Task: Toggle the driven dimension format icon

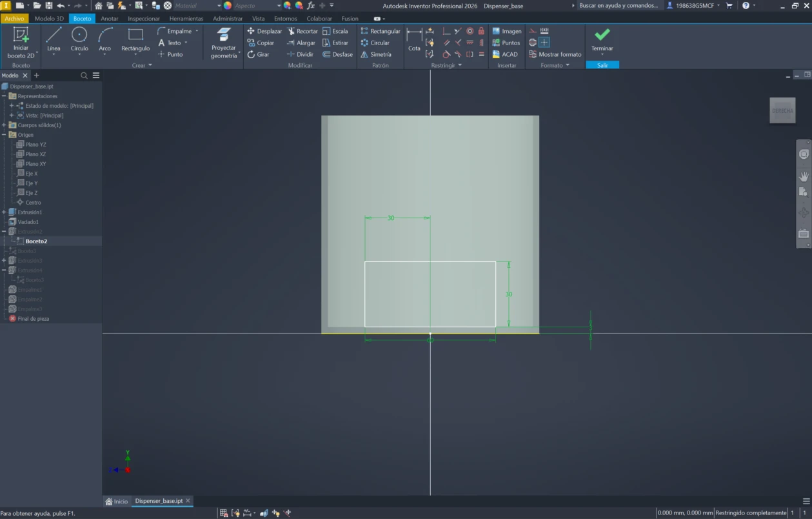Action: click(544, 30)
